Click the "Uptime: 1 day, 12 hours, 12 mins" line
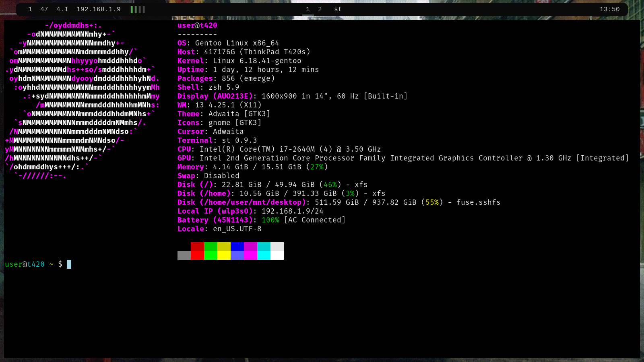The width and height of the screenshot is (644, 362). click(248, 70)
